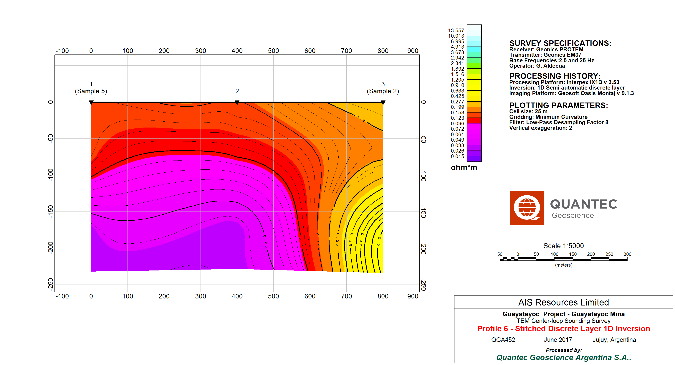Click the AIS Resources Limited title
Screen dimensions: 675x365
tap(564, 302)
